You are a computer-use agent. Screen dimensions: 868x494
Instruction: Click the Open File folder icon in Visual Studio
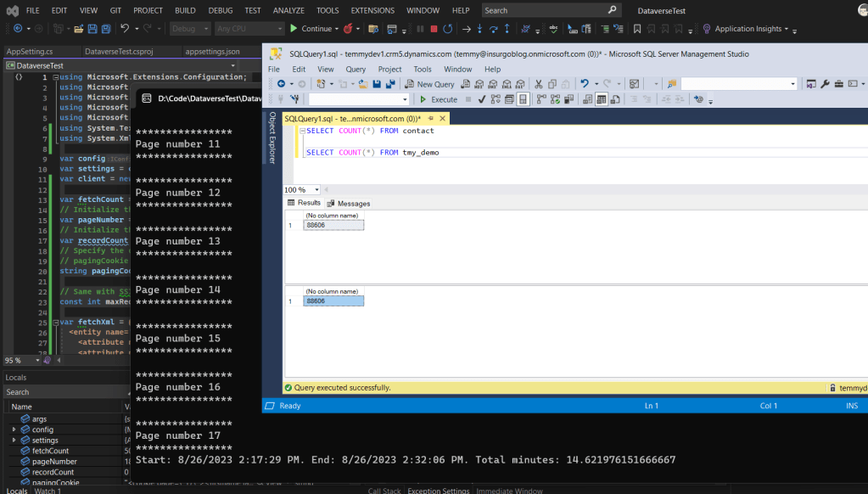tap(79, 29)
